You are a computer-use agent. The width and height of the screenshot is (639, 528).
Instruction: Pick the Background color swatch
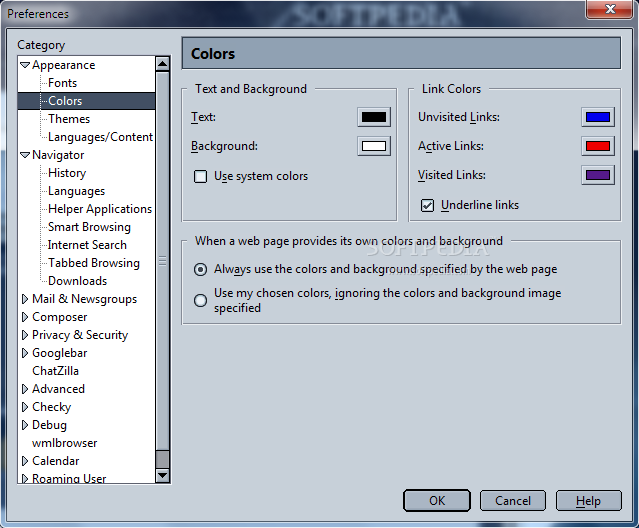pyautogui.click(x=374, y=146)
